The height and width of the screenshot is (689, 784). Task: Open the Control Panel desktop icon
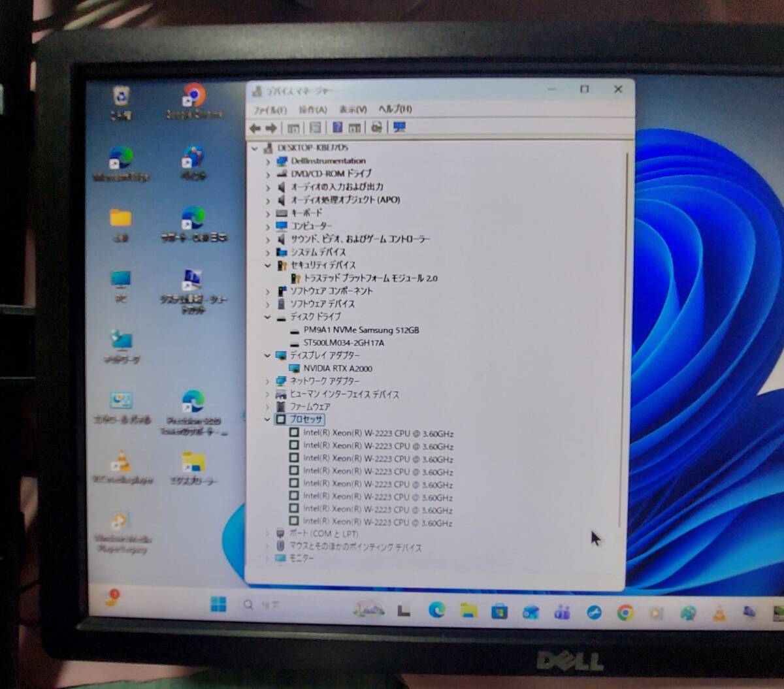pos(122,408)
